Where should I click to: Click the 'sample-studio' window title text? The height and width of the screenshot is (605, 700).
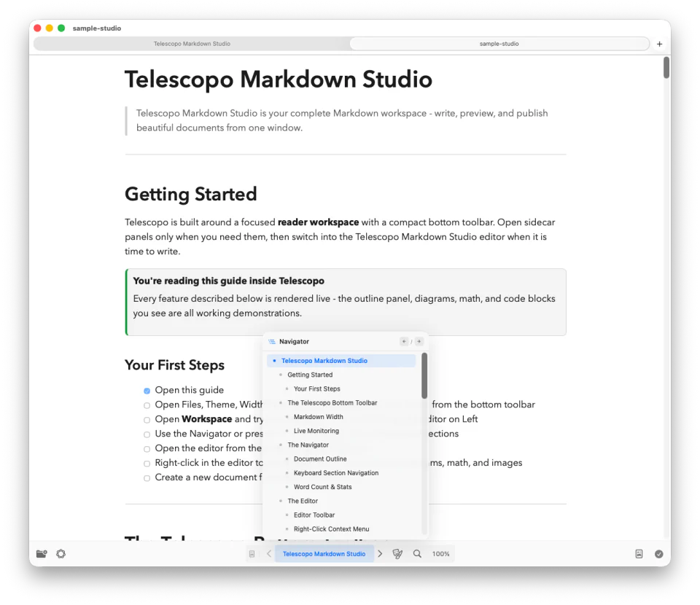97,28
